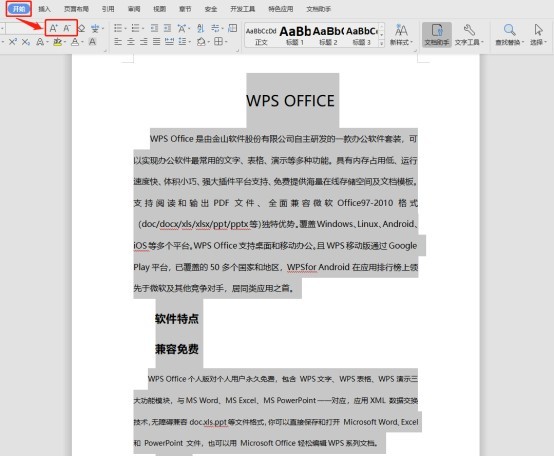Toggle justify alignment

157,42
